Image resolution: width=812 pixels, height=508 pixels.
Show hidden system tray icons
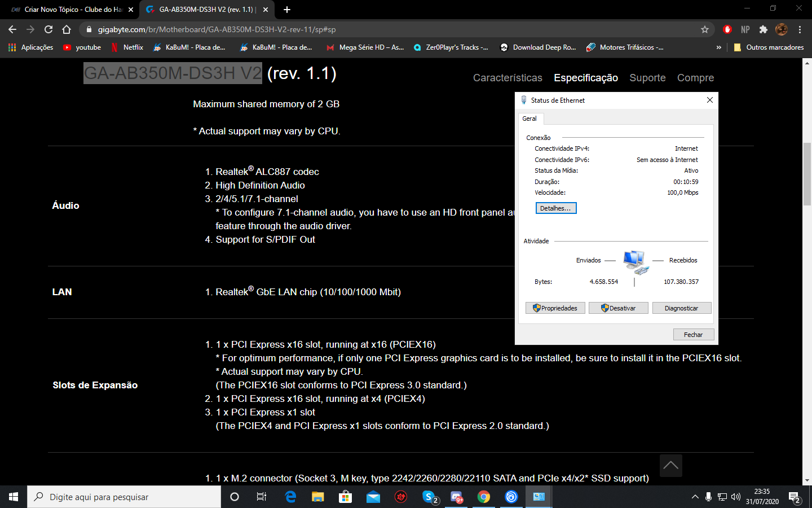pos(695,497)
